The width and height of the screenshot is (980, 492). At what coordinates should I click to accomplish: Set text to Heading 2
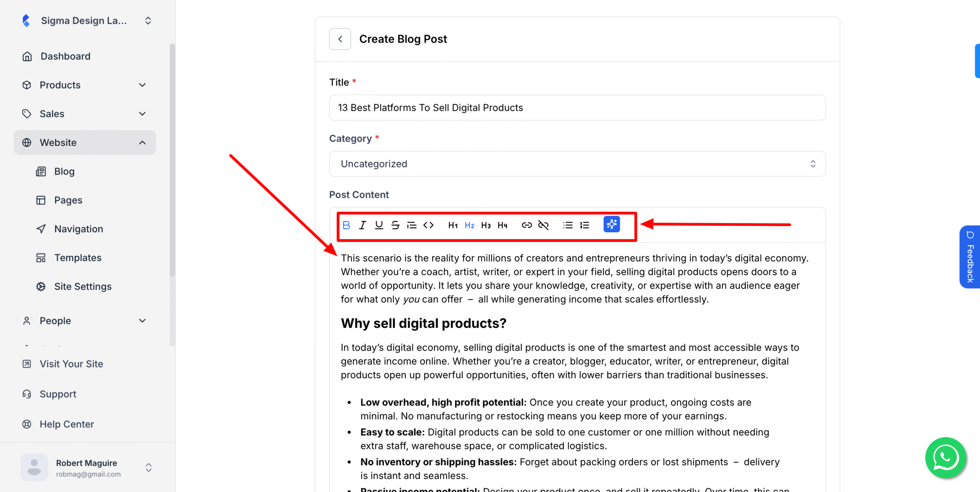click(x=469, y=225)
